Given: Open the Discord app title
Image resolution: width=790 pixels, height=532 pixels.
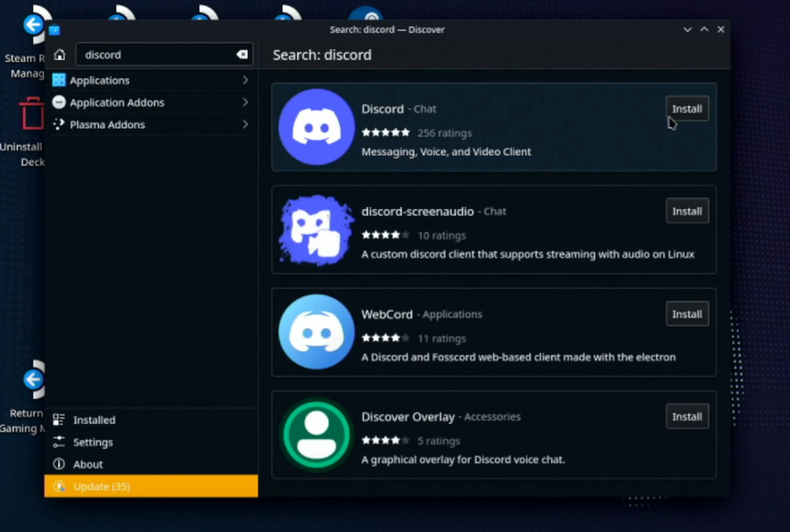Looking at the screenshot, I should (x=382, y=109).
